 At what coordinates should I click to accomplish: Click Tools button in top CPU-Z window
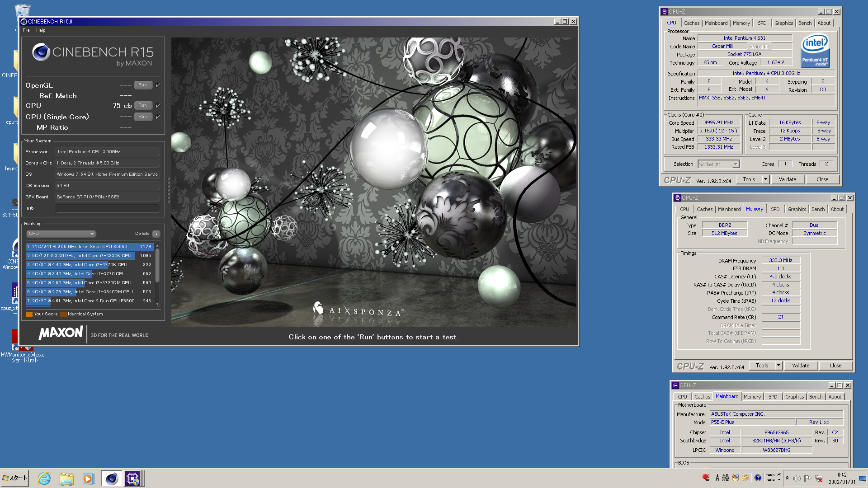click(749, 179)
